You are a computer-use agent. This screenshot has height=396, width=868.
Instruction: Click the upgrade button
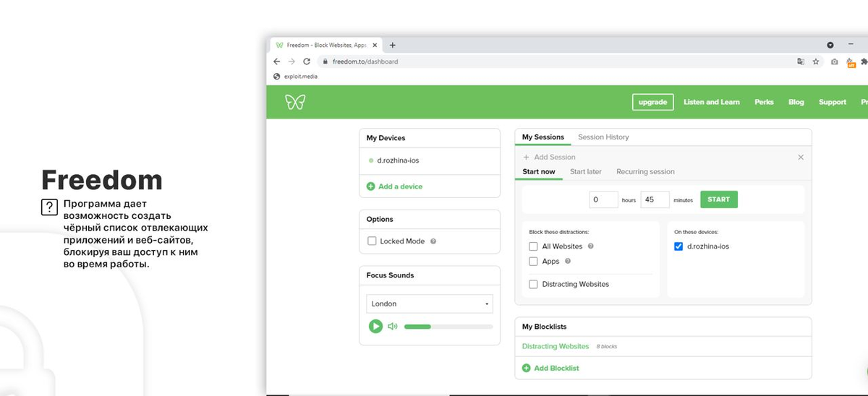pyautogui.click(x=652, y=102)
